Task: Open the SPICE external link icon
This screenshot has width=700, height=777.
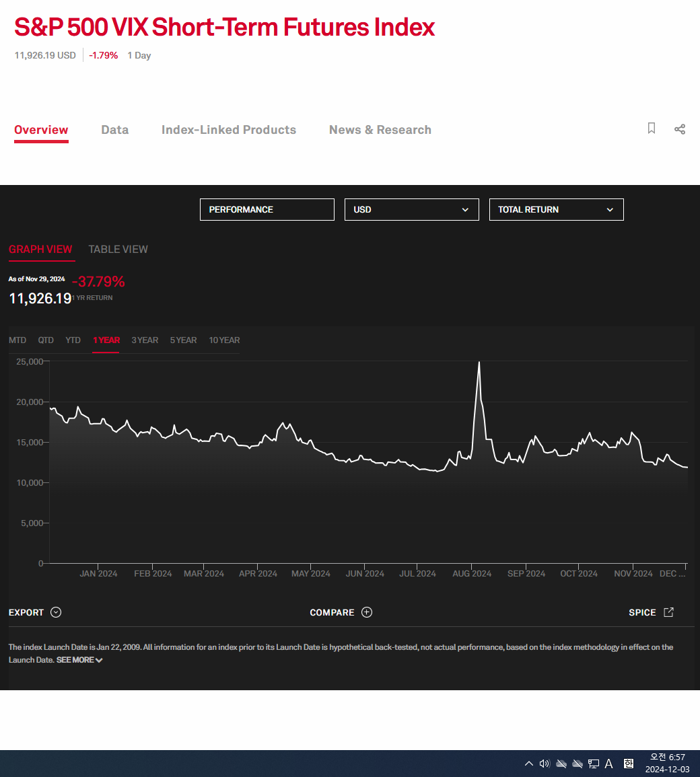Action: click(x=669, y=612)
